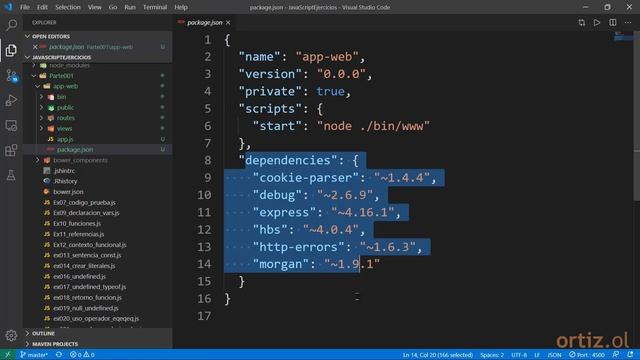The height and width of the screenshot is (360, 640).
Task: Expand the bin folder
Action: [x=41, y=97]
